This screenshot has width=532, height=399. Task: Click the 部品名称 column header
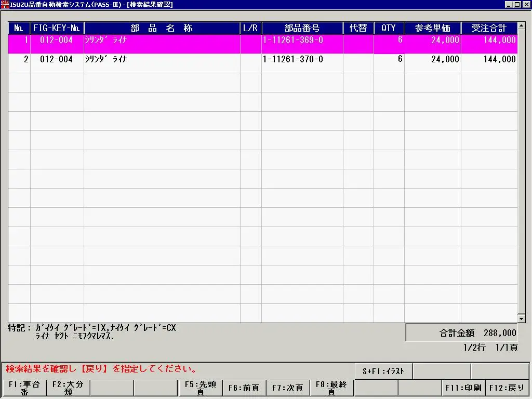click(162, 28)
